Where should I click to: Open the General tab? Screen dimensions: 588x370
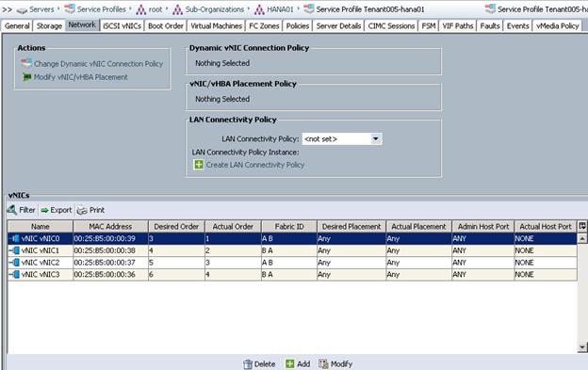[x=17, y=25]
